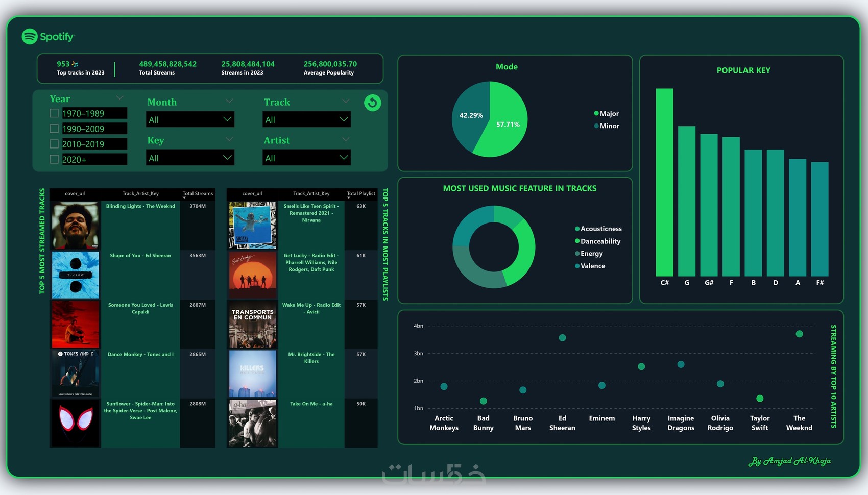Check the 1970–1989 year checkbox
Viewport: 868px width, 495px height.
pos(54,113)
